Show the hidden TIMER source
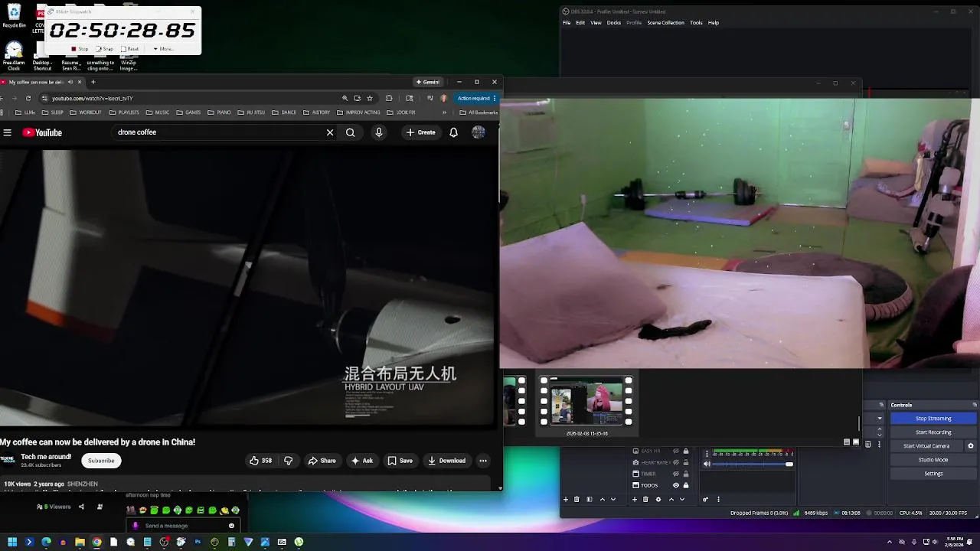980x551 pixels. click(x=675, y=474)
